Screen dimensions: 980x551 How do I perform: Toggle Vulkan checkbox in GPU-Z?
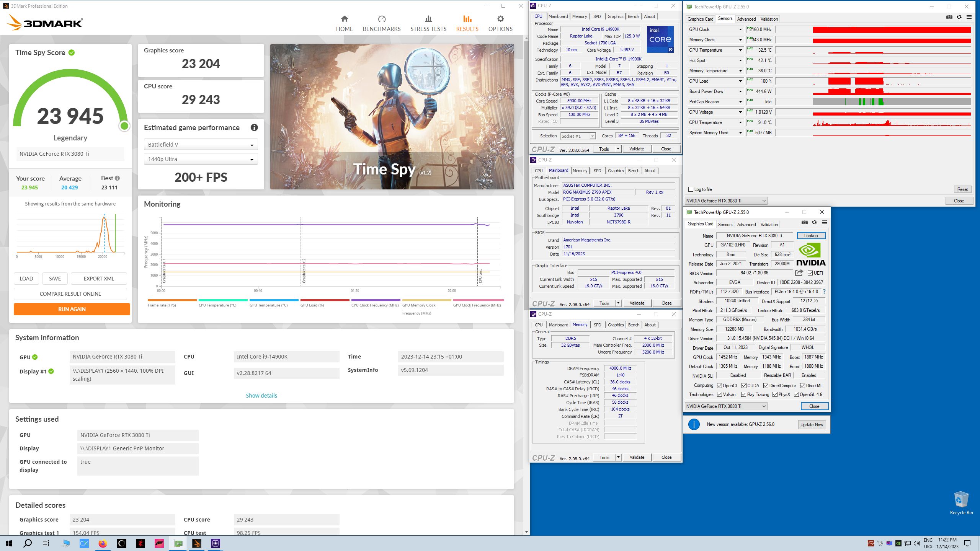(x=719, y=394)
